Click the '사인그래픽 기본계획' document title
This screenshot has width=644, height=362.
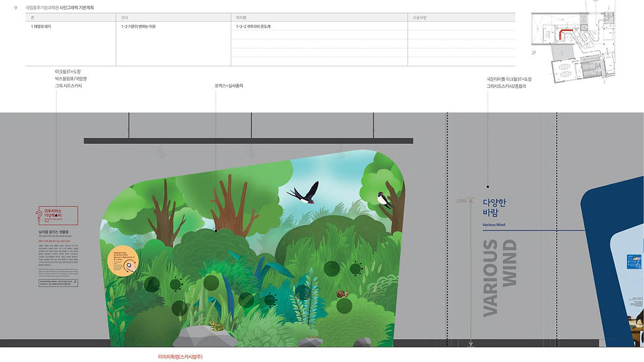point(76,7)
